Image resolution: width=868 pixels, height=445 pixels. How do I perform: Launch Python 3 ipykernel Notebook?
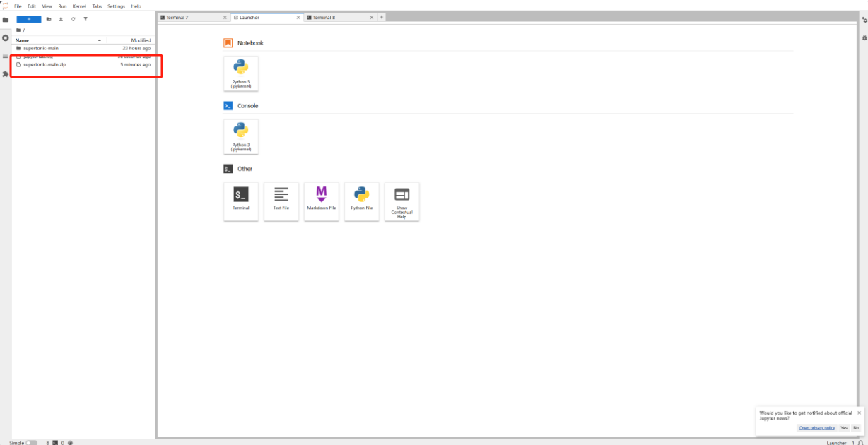241,74
